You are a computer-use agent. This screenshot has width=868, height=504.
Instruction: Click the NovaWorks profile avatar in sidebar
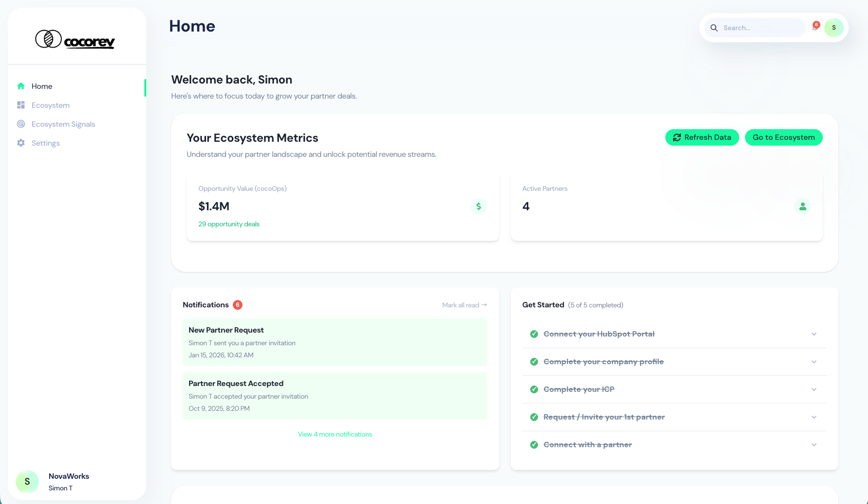tap(27, 481)
